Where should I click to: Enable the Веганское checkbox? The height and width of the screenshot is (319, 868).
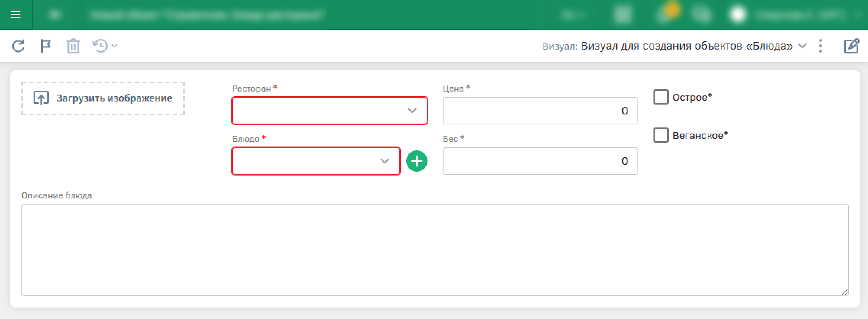click(x=661, y=135)
